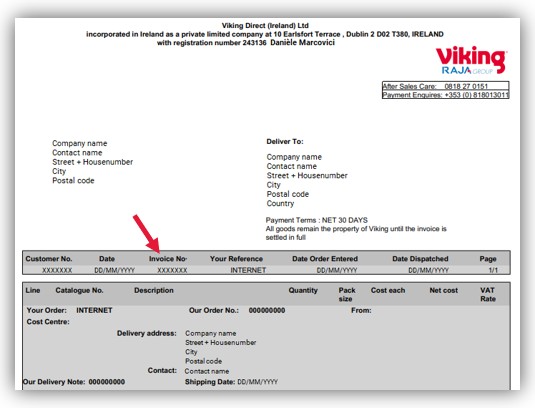The height and width of the screenshot is (408, 535).
Task: Click the 'Delivery address:' label
Action: [x=147, y=333]
